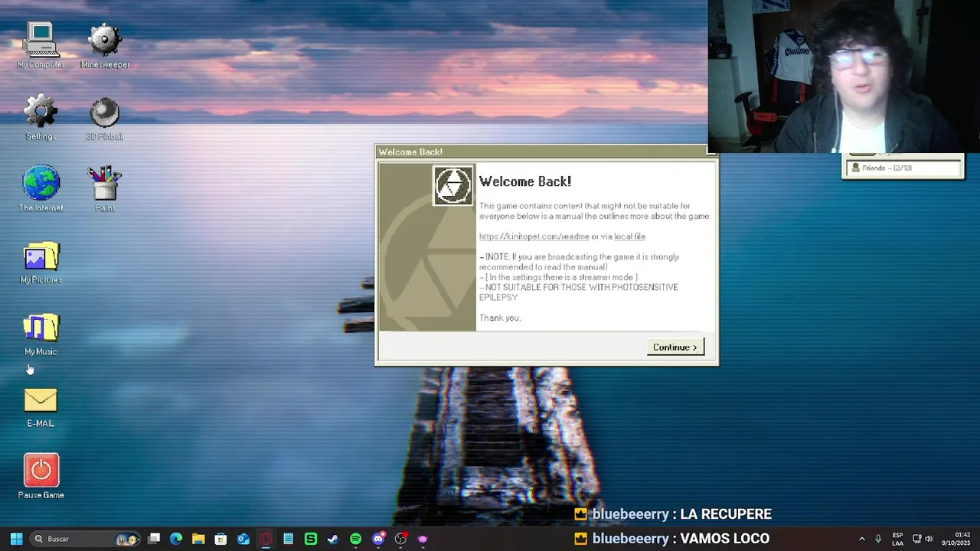Click the Buscar taskbar search field

point(86,539)
